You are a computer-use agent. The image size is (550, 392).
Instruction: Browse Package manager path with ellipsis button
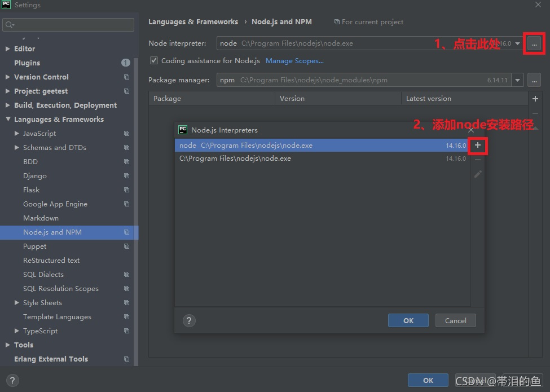[534, 80]
